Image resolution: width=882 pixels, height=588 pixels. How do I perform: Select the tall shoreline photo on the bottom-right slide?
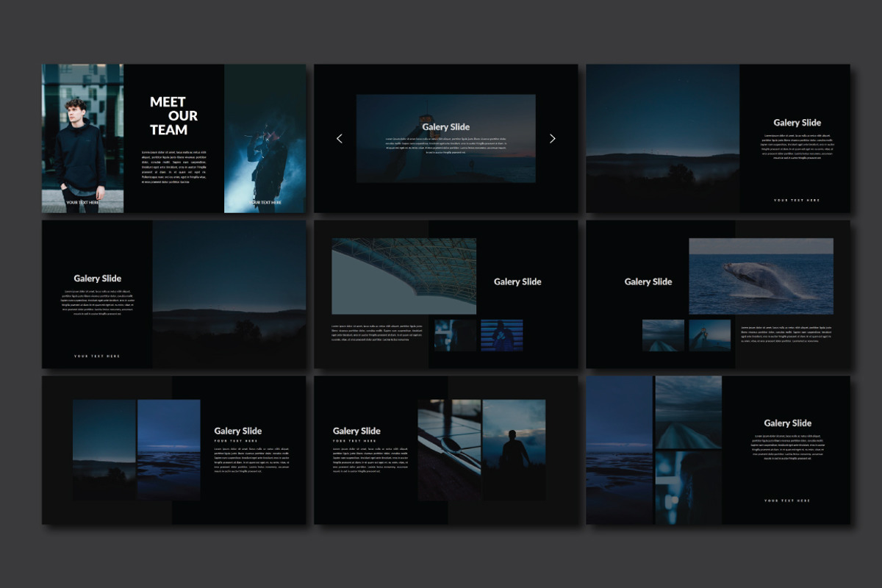[620, 450]
